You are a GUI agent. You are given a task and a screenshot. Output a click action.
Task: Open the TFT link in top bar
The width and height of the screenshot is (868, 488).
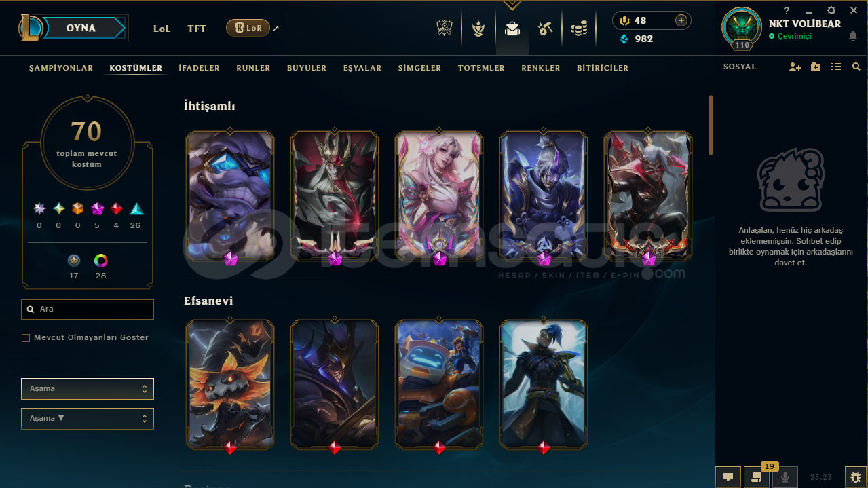coord(197,29)
